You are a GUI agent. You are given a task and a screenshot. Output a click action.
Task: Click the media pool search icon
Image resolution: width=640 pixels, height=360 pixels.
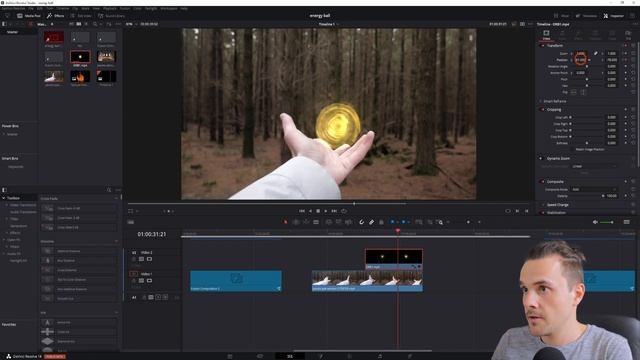95,24
